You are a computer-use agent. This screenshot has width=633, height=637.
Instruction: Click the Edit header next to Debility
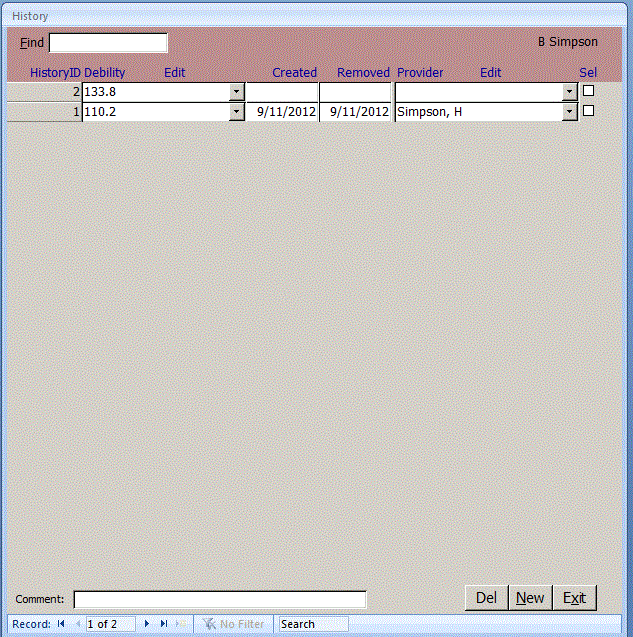[x=175, y=73]
